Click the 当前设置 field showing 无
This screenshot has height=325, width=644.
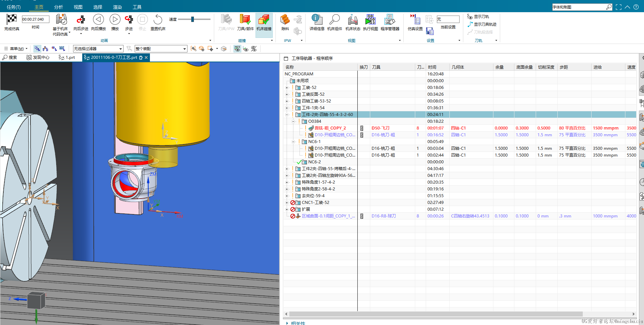coord(448,19)
